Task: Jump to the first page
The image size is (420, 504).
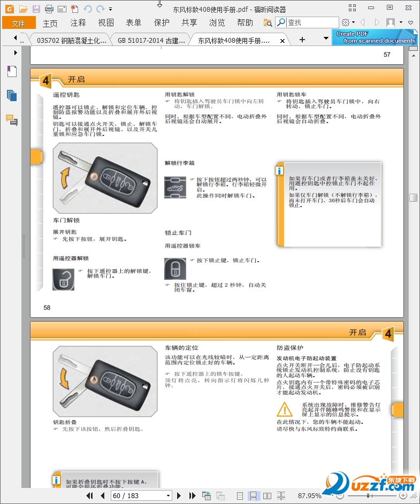Action: point(90,495)
